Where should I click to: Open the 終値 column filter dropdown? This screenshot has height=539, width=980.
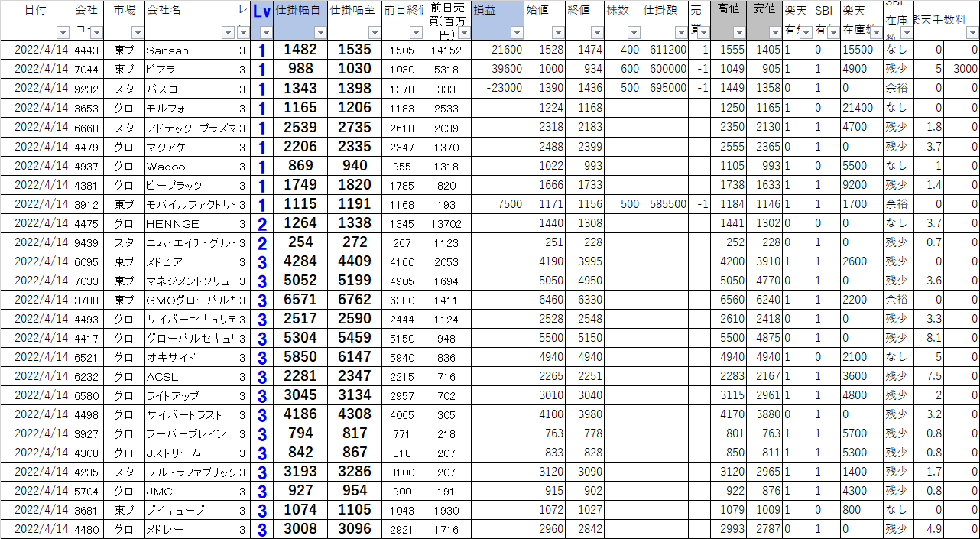tap(597, 33)
